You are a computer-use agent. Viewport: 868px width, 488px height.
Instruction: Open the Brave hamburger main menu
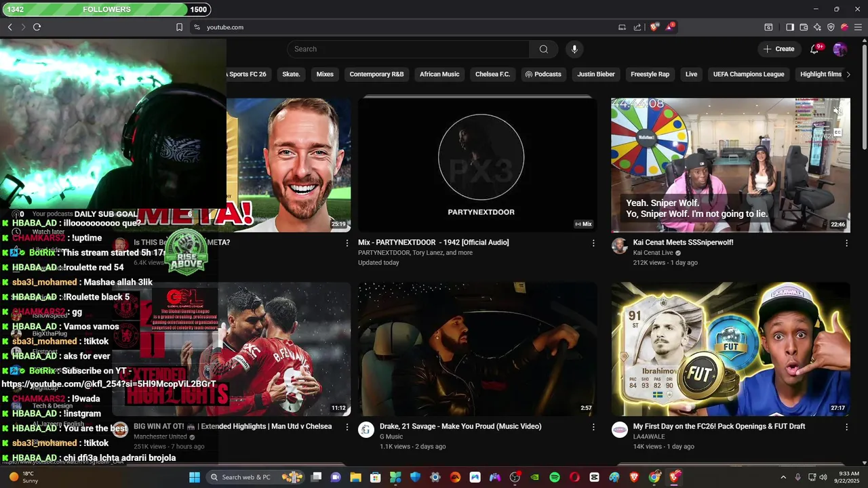(x=858, y=27)
